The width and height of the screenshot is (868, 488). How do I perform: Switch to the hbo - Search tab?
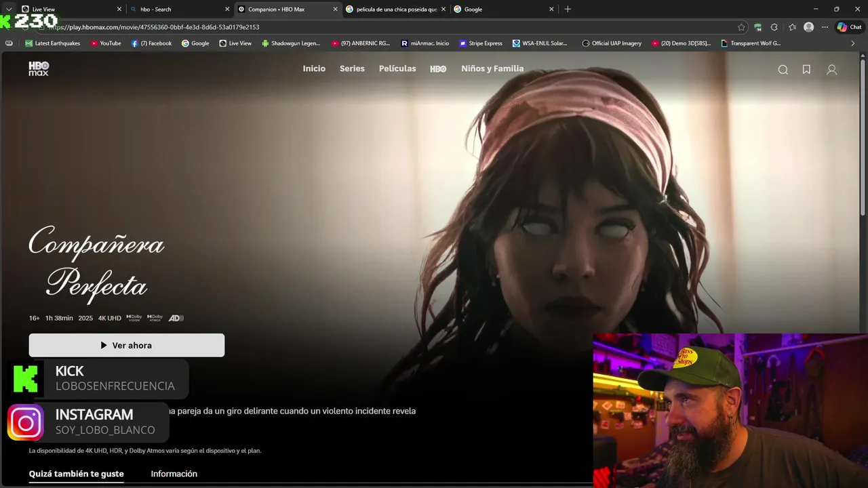point(180,9)
